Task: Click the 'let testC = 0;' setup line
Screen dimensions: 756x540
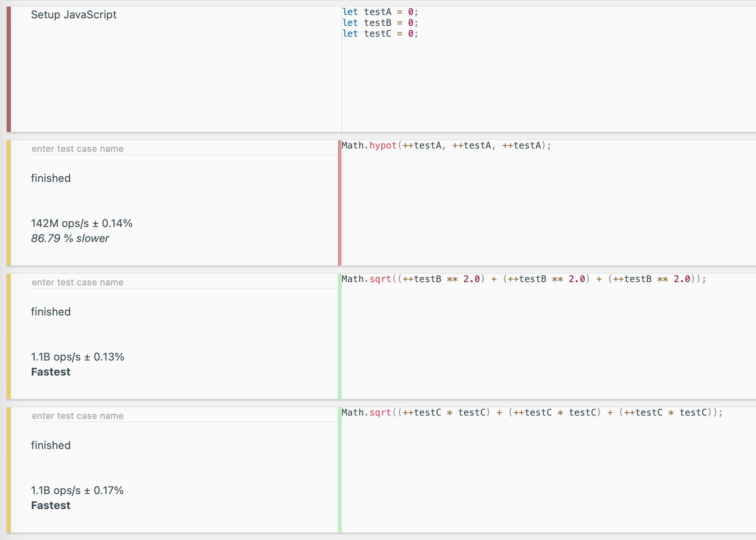Action: click(x=380, y=34)
